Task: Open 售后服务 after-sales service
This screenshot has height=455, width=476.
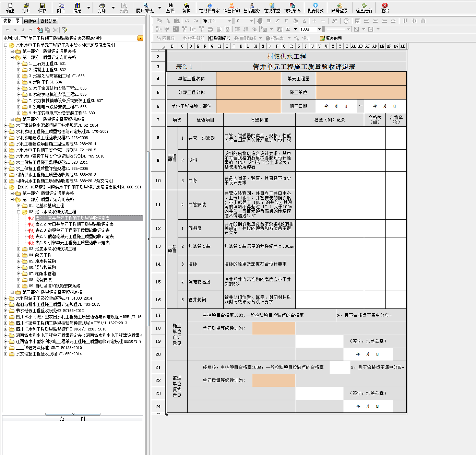Action: [x=252, y=8]
